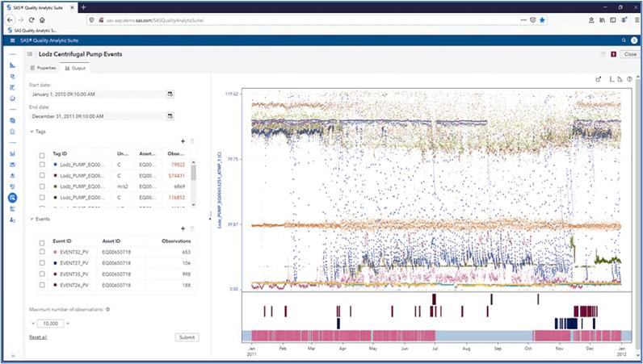Click the search icon in SAS header

[x=624, y=40]
